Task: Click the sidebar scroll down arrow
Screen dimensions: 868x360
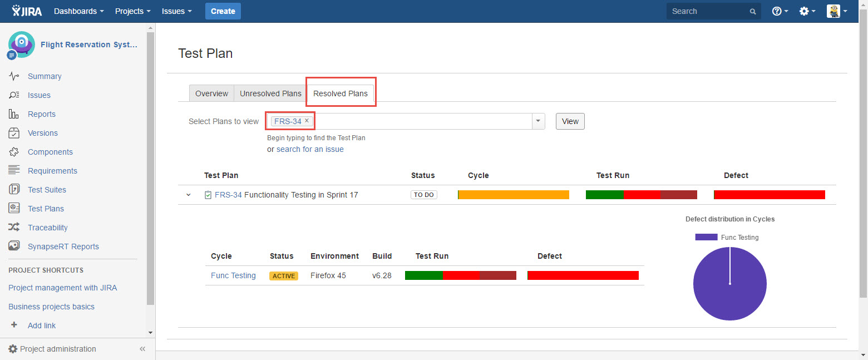Action: [x=150, y=333]
